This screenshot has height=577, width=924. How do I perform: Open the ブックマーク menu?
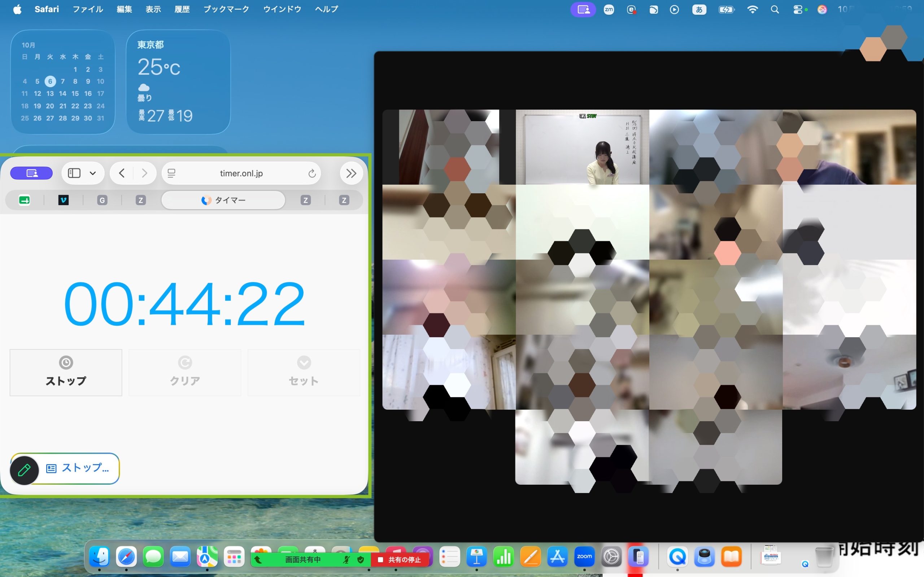click(226, 9)
